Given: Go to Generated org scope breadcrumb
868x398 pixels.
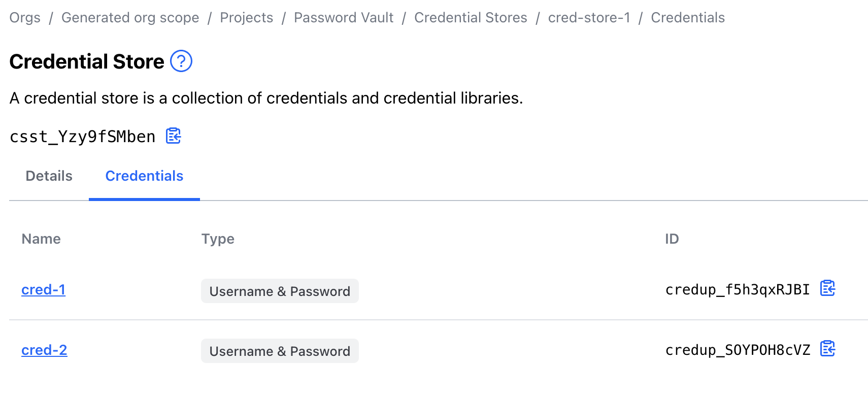Looking at the screenshot, I should 130,17.
